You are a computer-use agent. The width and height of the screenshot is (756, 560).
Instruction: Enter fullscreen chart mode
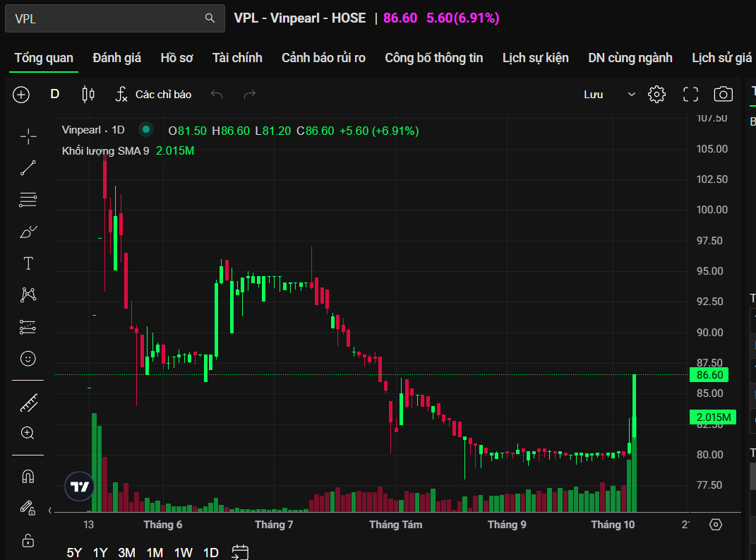pyautogui.click(x=690, y=94)
